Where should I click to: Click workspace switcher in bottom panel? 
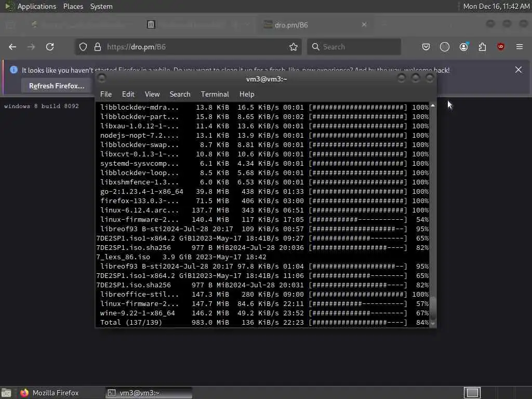472,393
